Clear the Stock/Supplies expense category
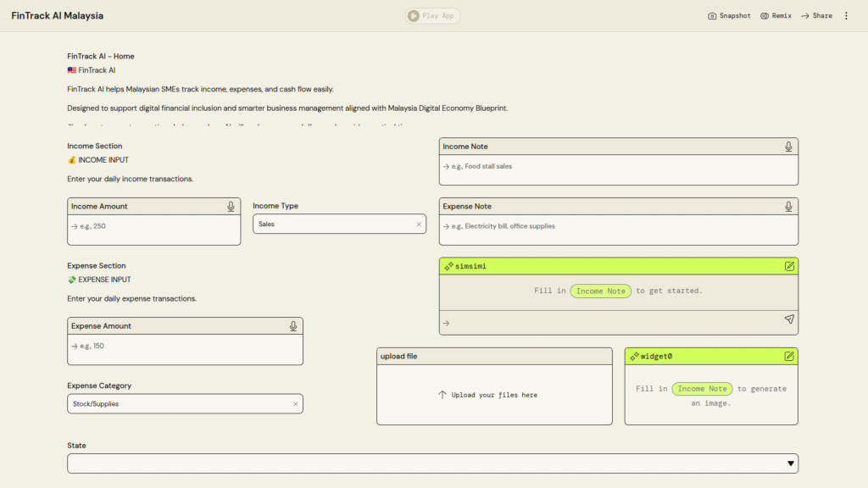The width and height of the screenshot is (868, 488). (295, 404)
